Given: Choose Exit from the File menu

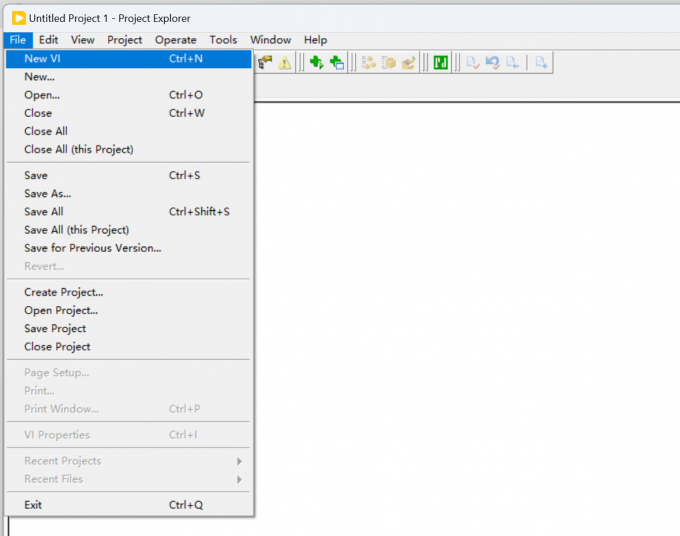Looking at the screenshot, I should pyautogui.click(x=128, y=505).
